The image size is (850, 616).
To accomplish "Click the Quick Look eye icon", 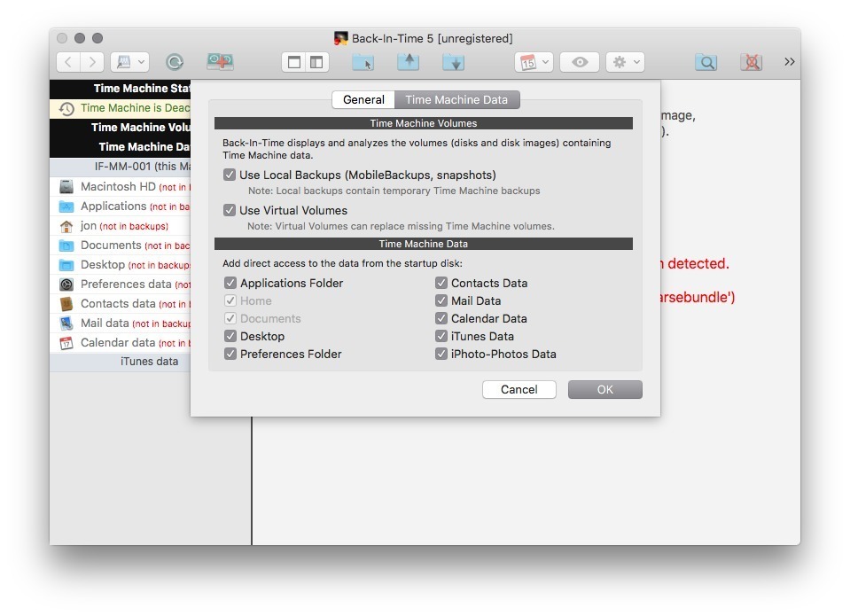I will 580,62.
